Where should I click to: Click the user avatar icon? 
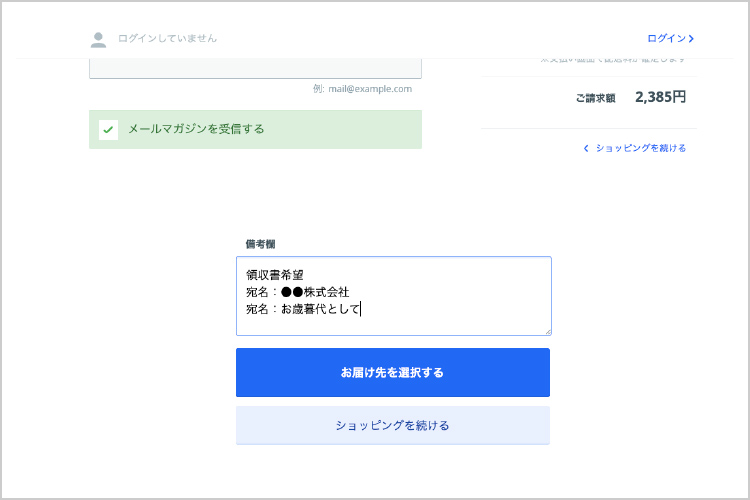[98, 40]
